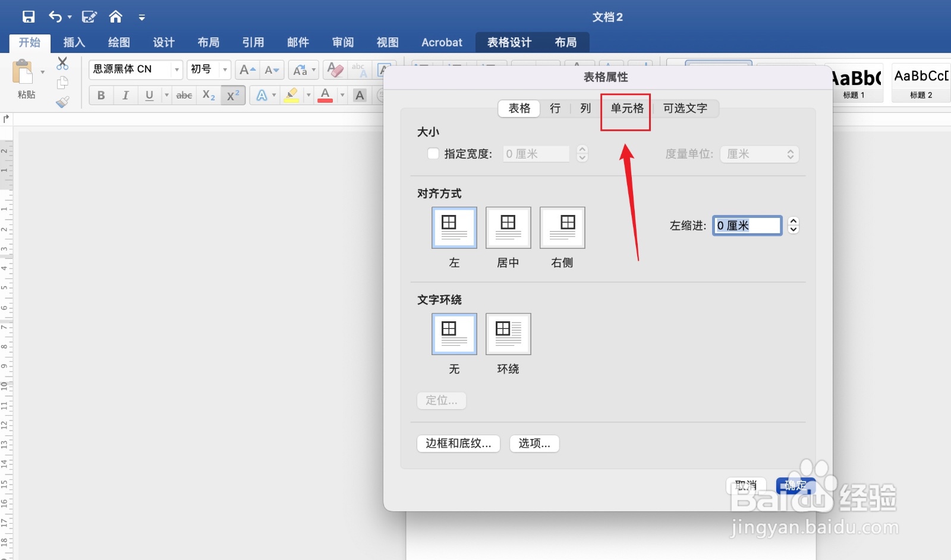Viewport: 951px width, 560px height.
Task: Open the 插入 ribbon tab
Action: pos(74,42)
